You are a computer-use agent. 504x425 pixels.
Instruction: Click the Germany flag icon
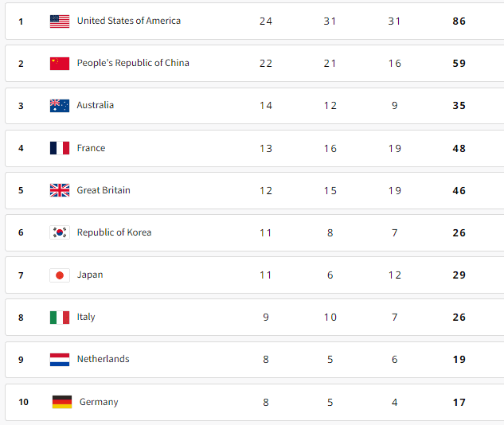(x=62, y=402)
